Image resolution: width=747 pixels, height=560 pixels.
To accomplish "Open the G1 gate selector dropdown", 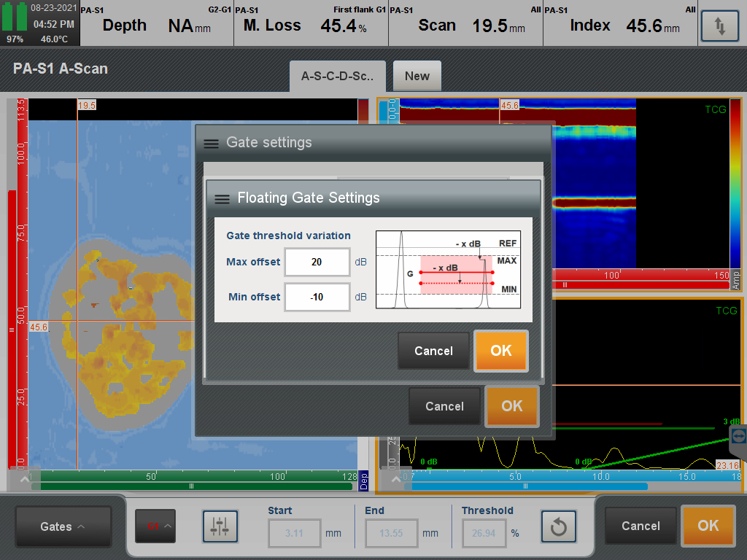I will [155, 526].
